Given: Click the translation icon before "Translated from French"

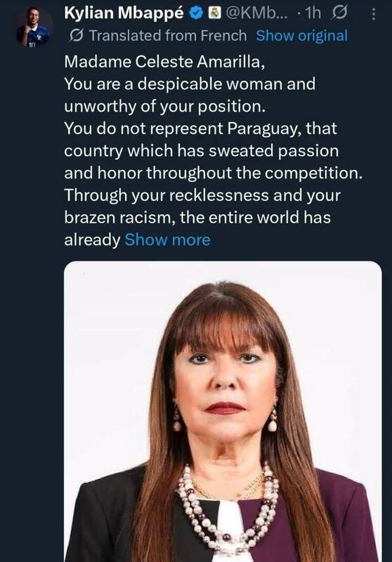Looking at the screenshot, I should click(76, 36).
